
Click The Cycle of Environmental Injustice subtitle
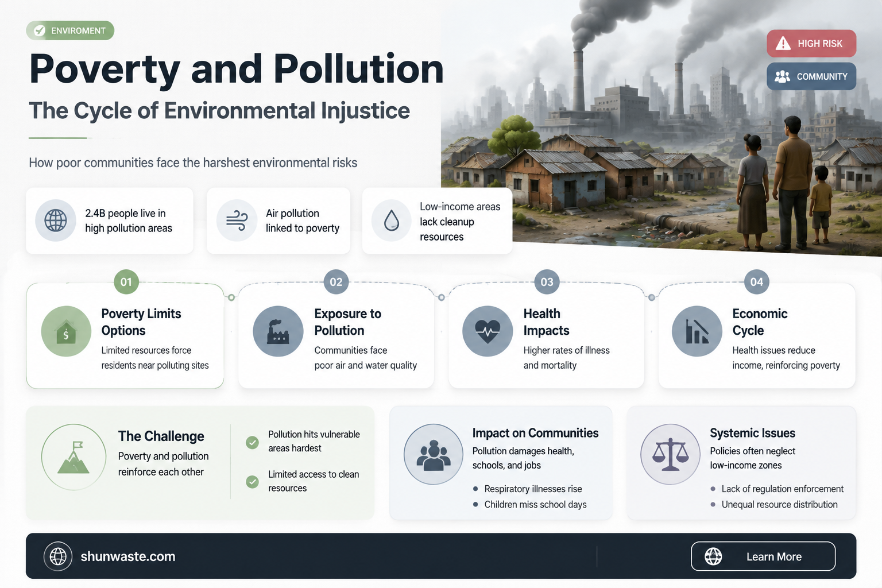[219, 111]
